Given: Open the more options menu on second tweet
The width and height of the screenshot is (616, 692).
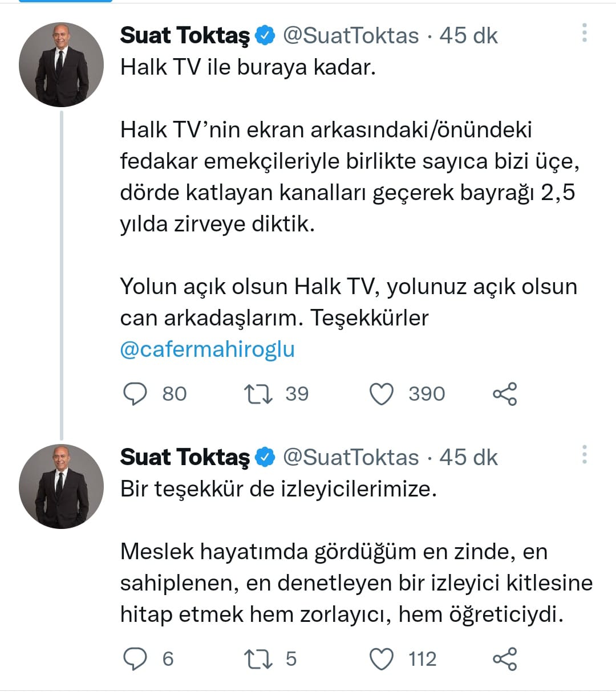Looking at the screenshot, I should pyautogui.click(x=584, y=454).
